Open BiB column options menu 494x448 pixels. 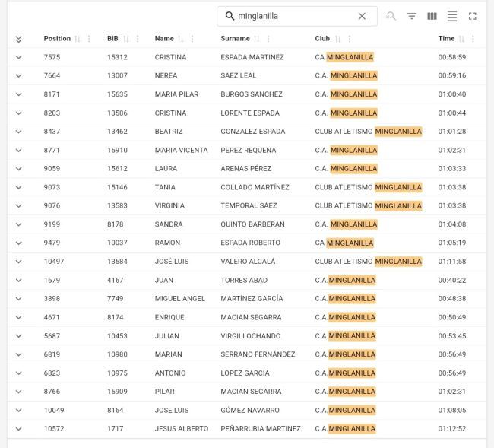point(138,39)
